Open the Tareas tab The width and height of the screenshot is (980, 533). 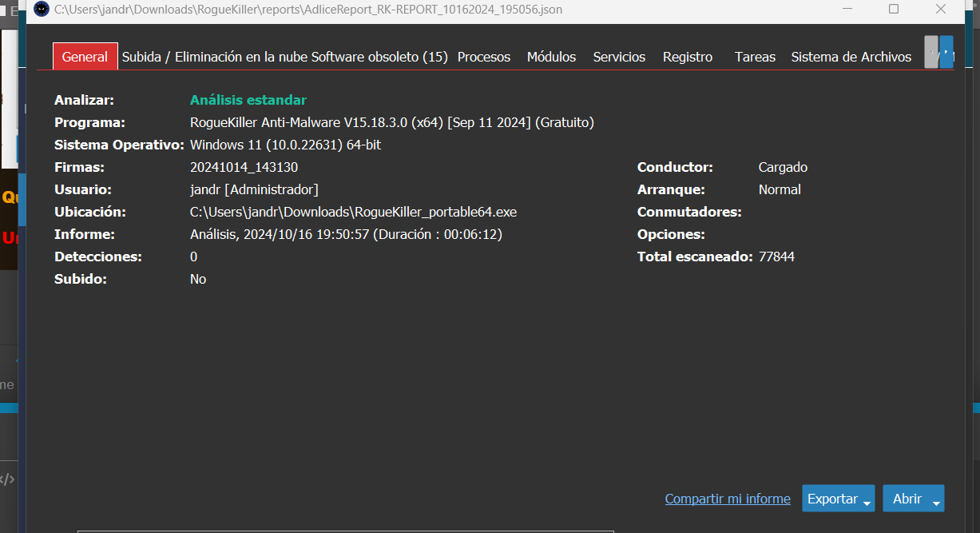click(x=755, y=58)
